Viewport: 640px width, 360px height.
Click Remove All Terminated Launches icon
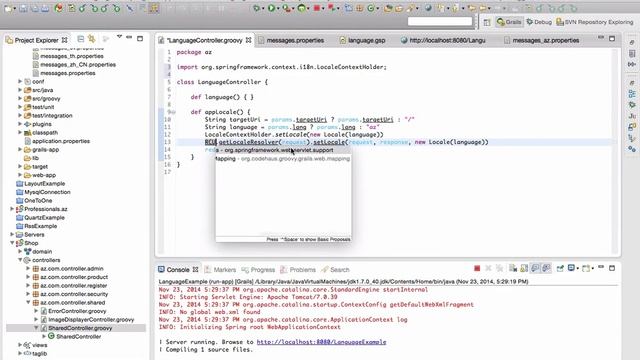500,268
